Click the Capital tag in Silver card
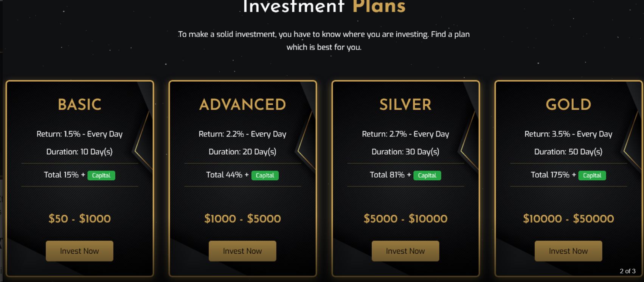Image resolution: width=644 pixels, height=282 pixels. coord(427,175)
